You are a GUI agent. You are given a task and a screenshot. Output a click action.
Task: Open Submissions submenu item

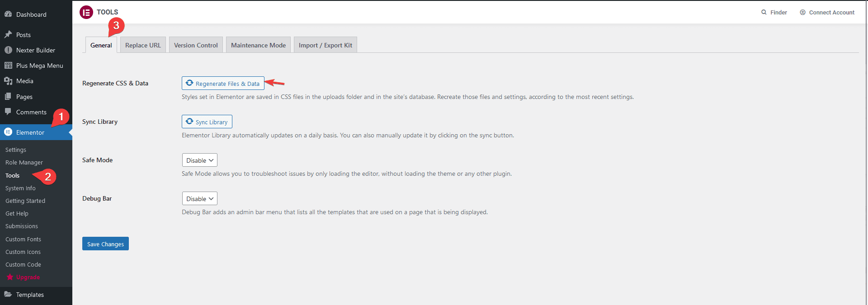22,226
